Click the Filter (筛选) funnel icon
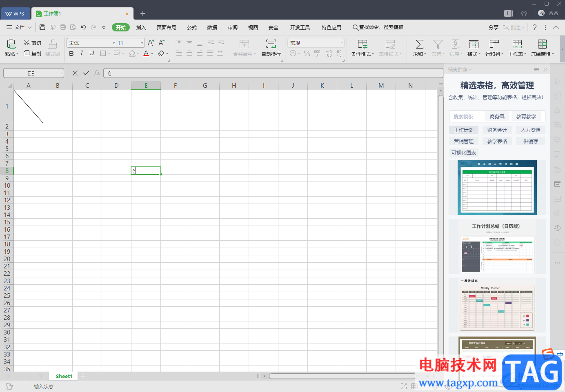Screen dimensions: 565x392 [x=438, y=44]
